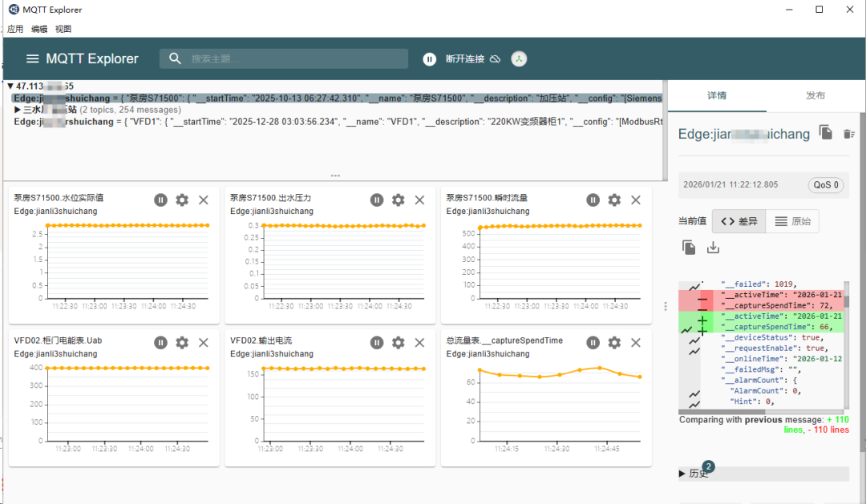This screenshot has height=504, width=866.
Task: Click the QoS 0 chip
Action: point(826,185)
